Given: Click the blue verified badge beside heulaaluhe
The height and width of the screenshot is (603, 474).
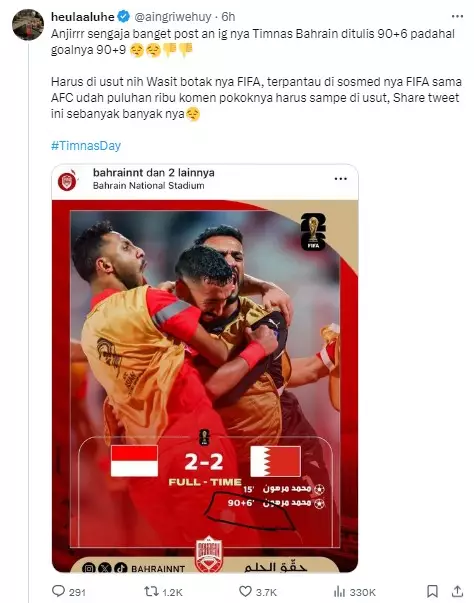Looking at the screenshot, I should pyautogui.click(x=123, y=17).
